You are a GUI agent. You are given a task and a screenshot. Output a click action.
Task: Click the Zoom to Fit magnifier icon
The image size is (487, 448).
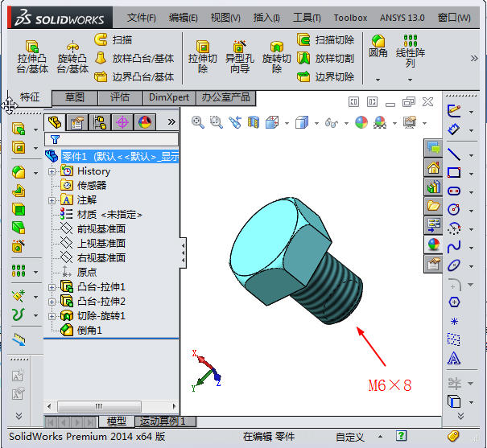[198, 122]
